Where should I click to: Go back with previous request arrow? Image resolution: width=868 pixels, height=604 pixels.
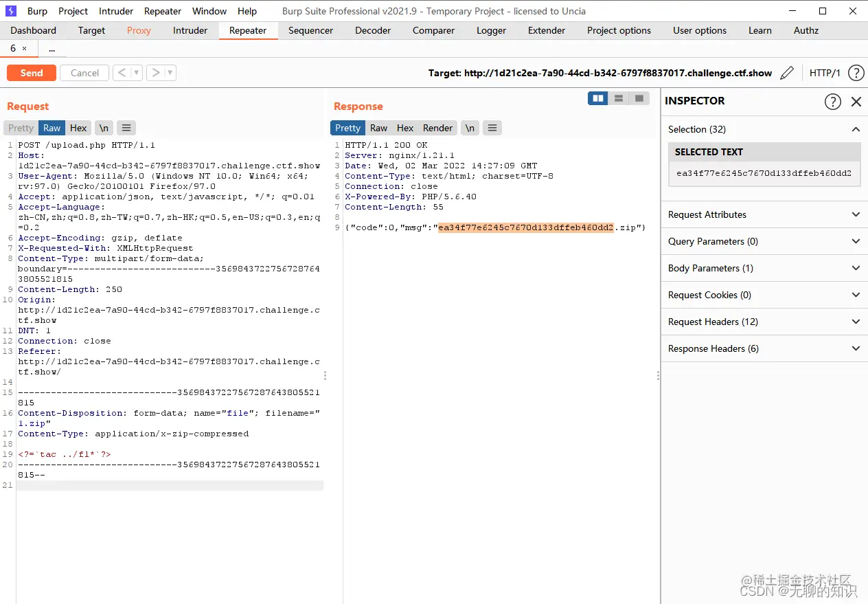click(x=122, y=73)
